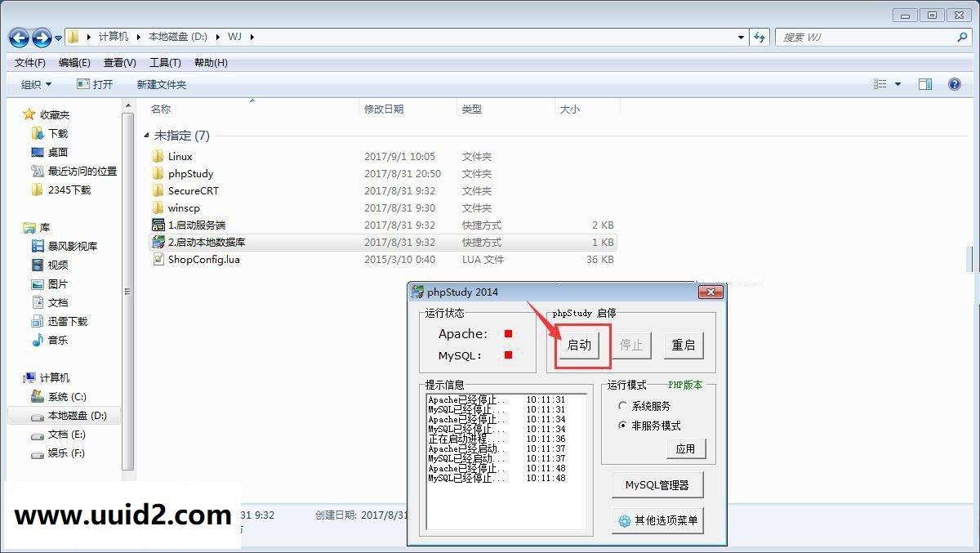Viewport: 980px width, 553px height.
Task: Click the 搜索 WJ search box
Action: 866,37
